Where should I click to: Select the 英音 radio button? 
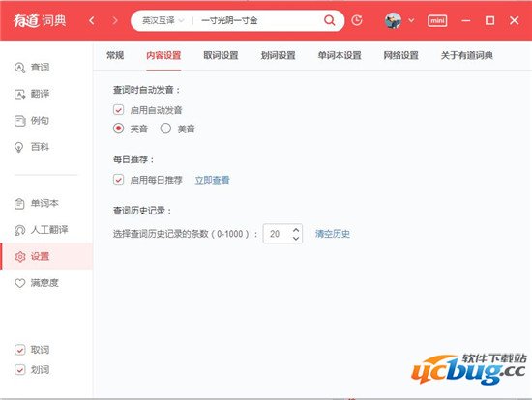pos(118,129)
